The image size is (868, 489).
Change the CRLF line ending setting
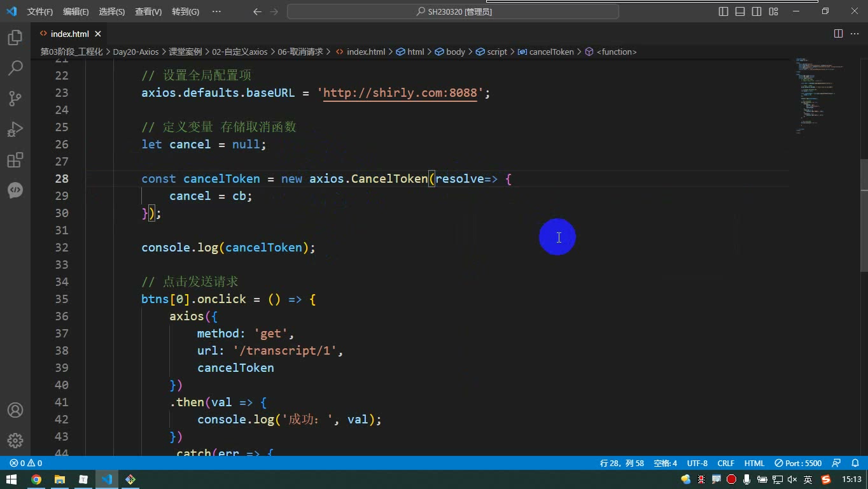[x=725, y=464]
